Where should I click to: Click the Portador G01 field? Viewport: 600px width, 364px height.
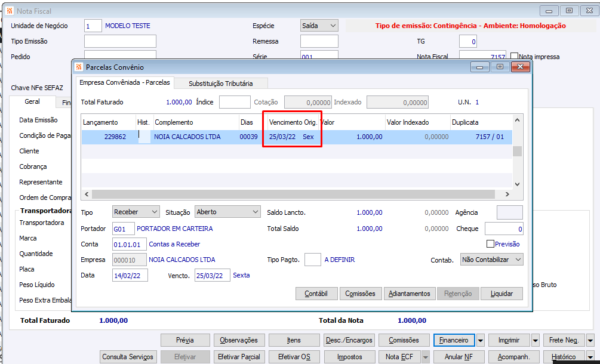(123, 229)
